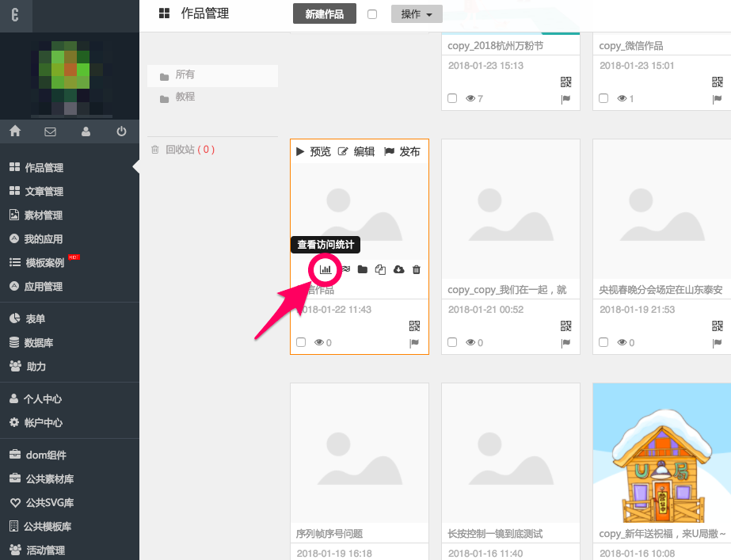Go to 模板案例 in the sidebar
The height and width of the screenshot is (560, 731).
pyautogui.click(x=44, y=263)
